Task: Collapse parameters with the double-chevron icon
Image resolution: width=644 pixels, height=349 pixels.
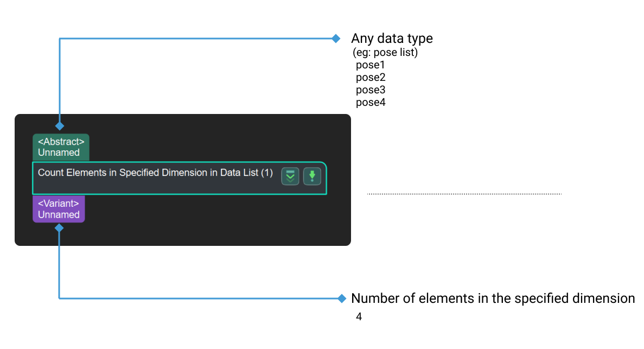Action: 290,176
